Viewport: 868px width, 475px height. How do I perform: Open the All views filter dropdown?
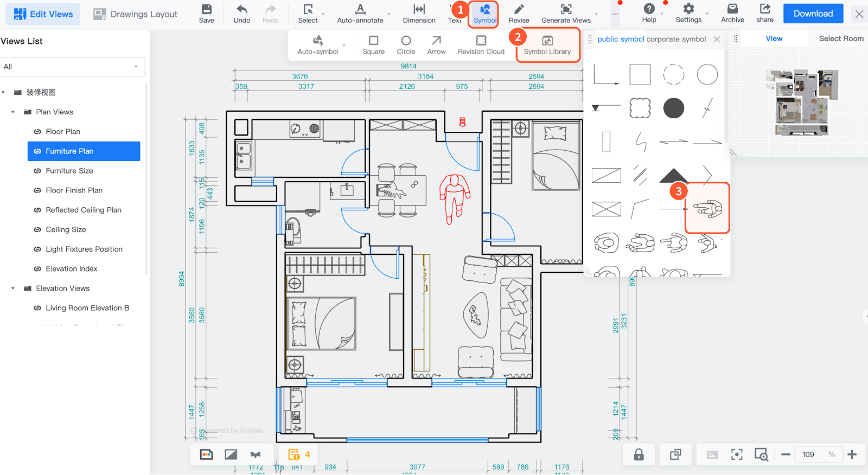(x=72, y=67)
